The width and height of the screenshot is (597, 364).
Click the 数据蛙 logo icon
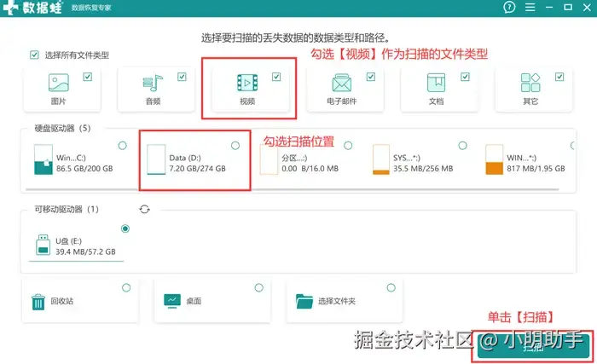point(10,7)
